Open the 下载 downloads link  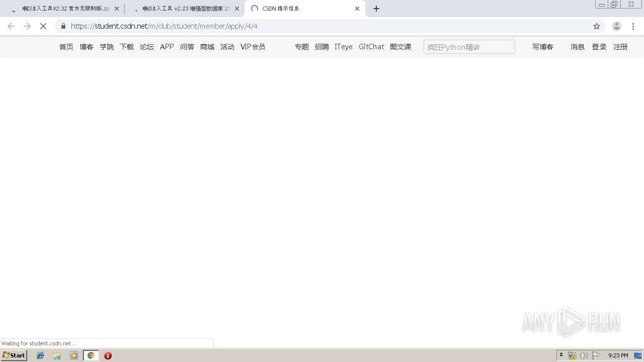(x=127, y=47)
